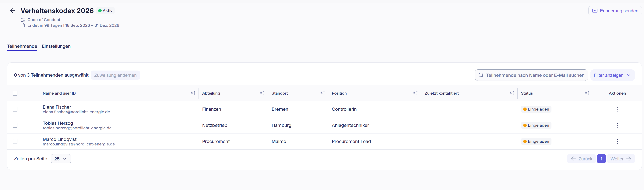Open the Zeilen pro Seite 25 dropdown
Image resolution: width=644 pixels, height=190 pixels.
[61, 159]
